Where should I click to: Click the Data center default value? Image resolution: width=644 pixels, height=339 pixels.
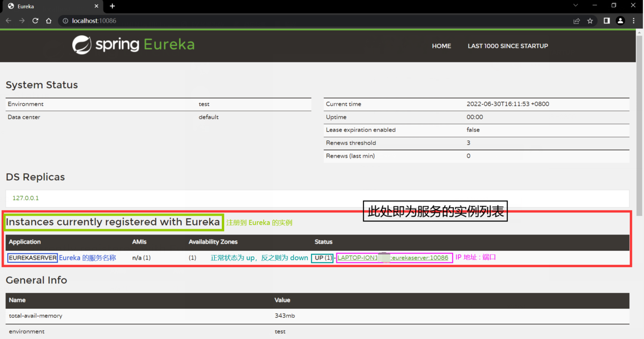[x=208, y=117]
